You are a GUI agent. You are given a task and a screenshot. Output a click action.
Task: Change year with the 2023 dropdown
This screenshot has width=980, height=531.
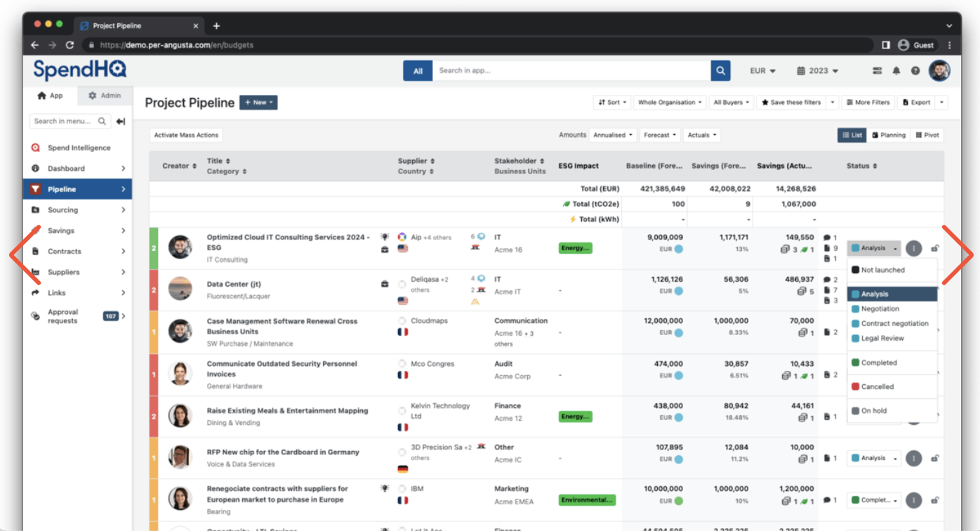click(818, 71)
